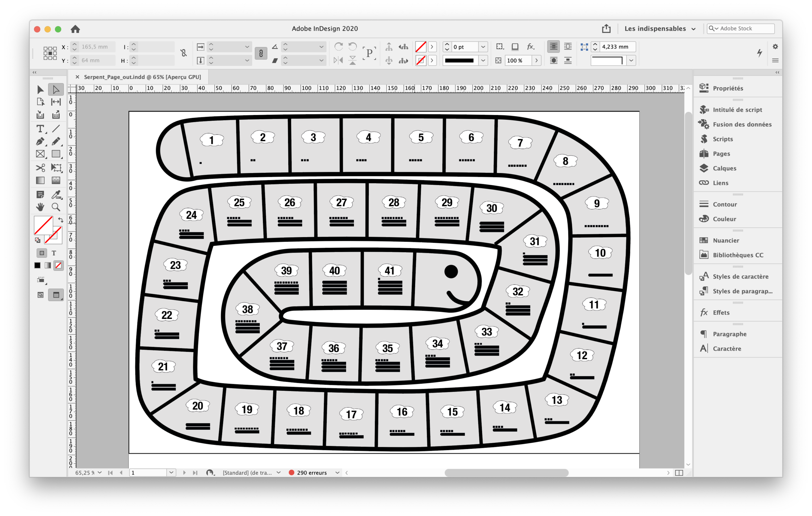
Task: Open the Calques panel
Action: tap(724, 168)
